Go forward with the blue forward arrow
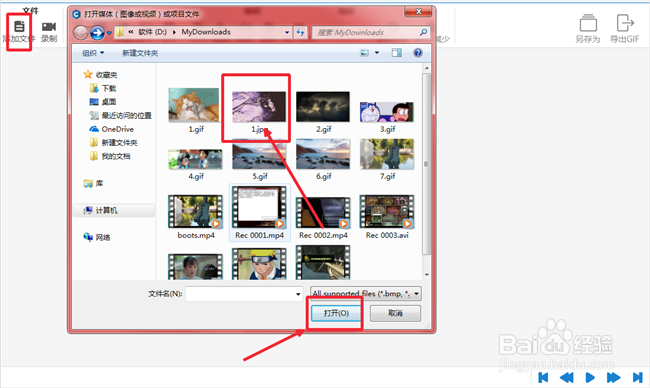 coord(97,32)
